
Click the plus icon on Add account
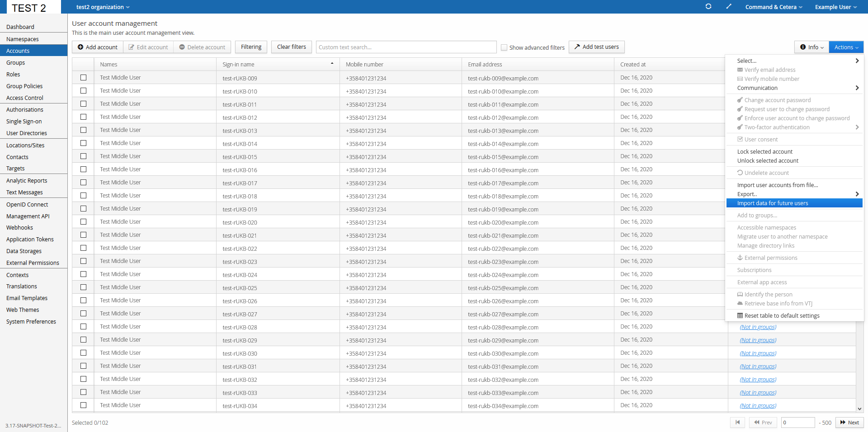pyautogui.click(x=80, y=47)
